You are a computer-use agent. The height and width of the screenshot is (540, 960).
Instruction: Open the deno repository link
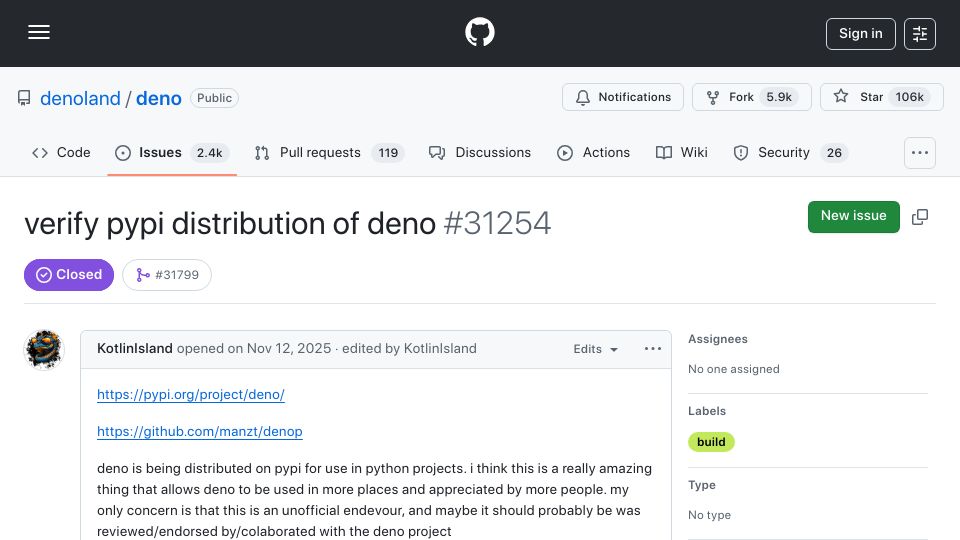159,98
